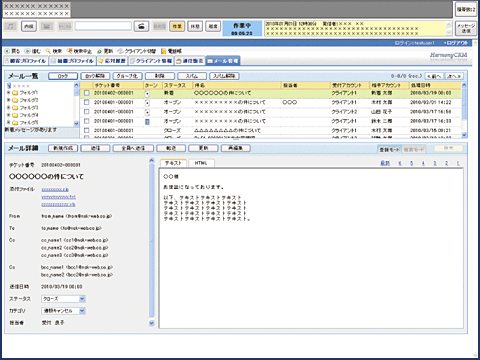Screen dimensions: 480x360
Task: Click the ログアウト link
Action: coord(456,43)
